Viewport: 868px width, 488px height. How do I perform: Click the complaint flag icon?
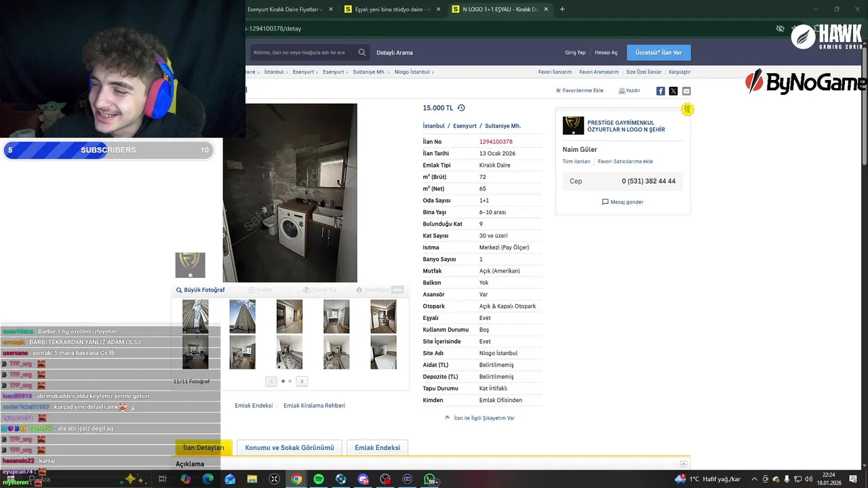448,418
